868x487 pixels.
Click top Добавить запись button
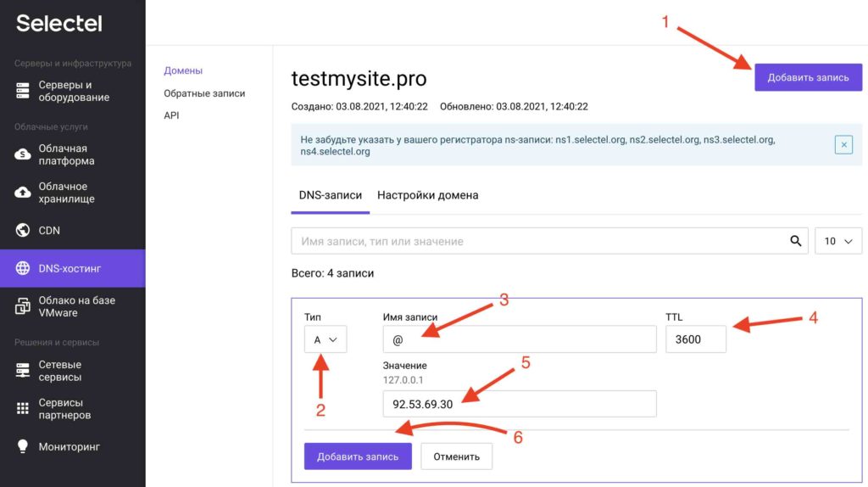pos(808,77)
